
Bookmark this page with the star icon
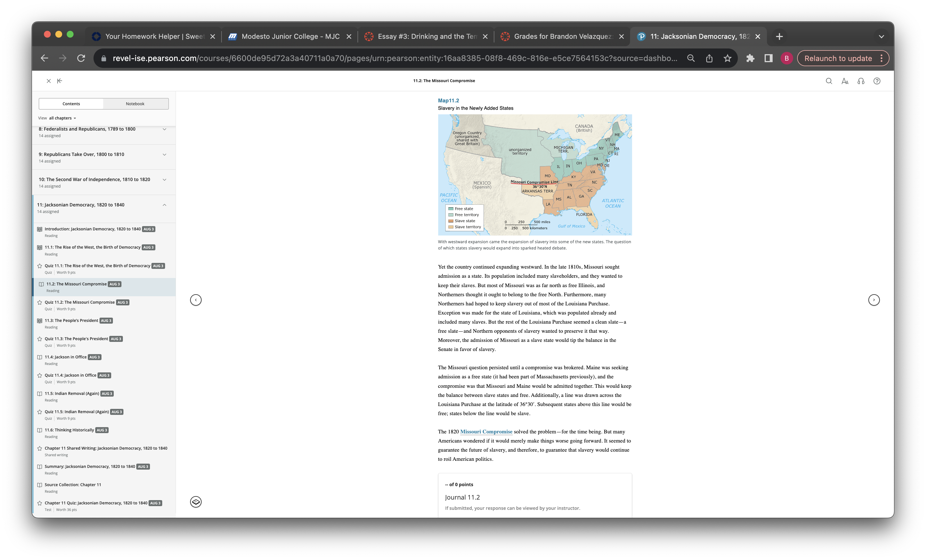point(728,58)
